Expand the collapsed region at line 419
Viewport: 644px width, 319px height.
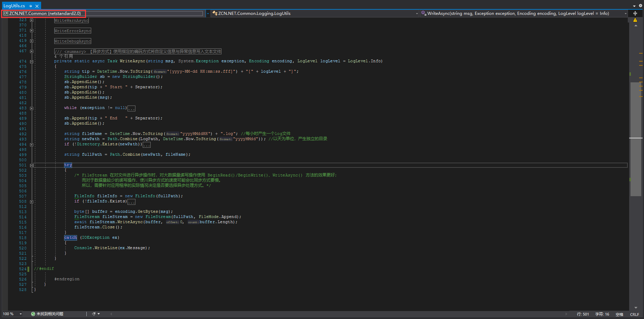click(x=31, y=41)
